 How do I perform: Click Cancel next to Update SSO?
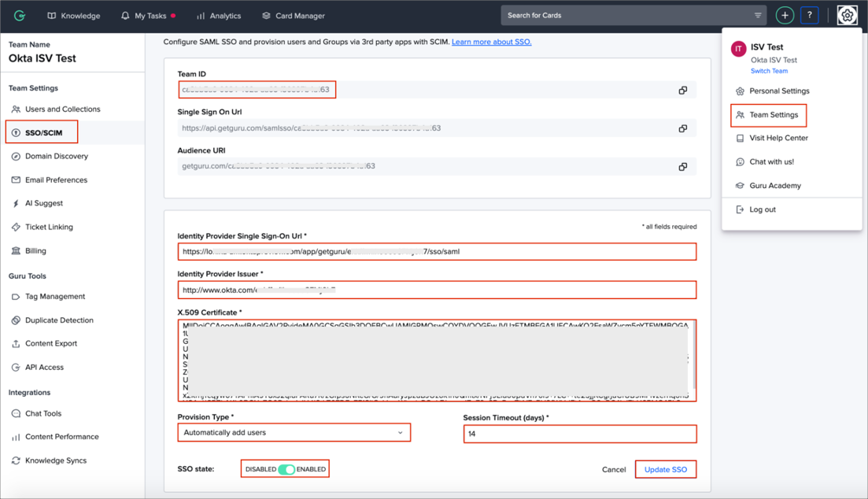(613, 469)
